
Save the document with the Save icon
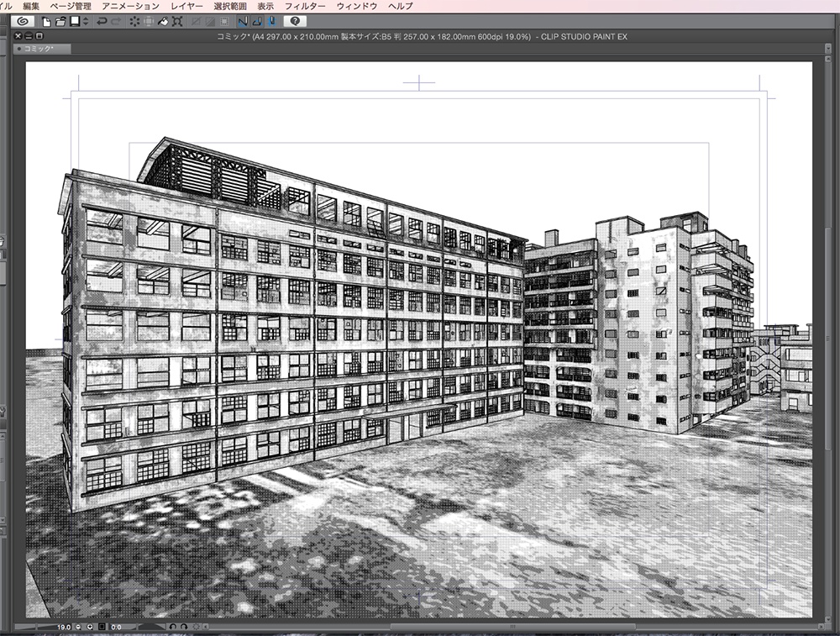point(75,21)
